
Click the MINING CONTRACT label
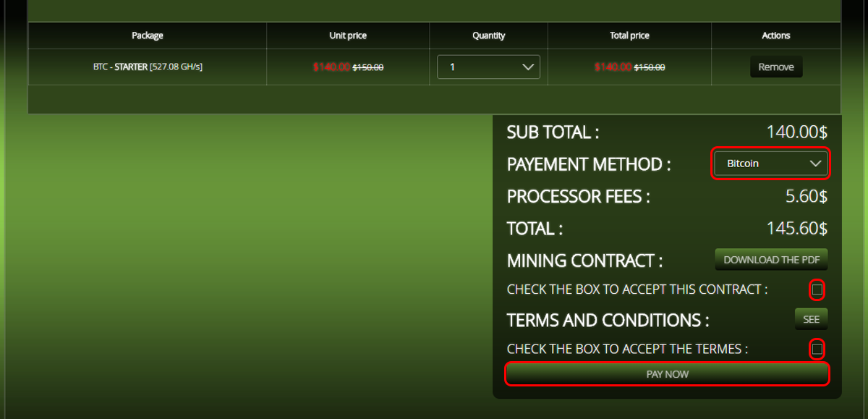tap(584, 261)
